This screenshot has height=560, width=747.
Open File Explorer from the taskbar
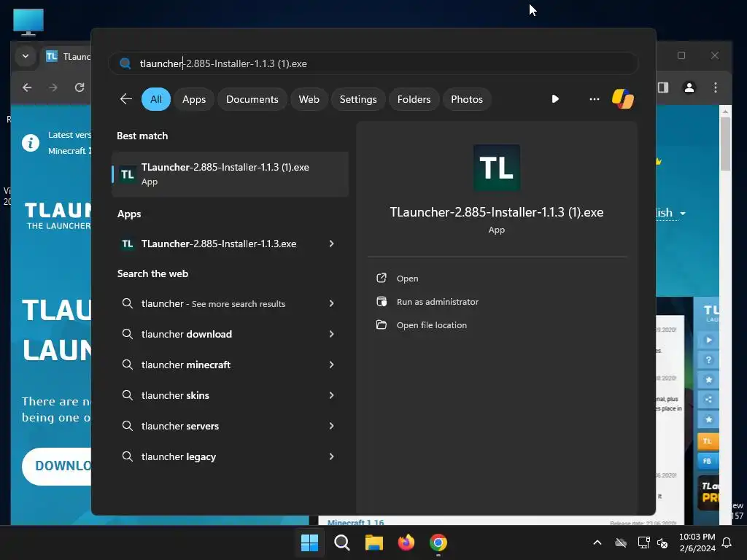click(374, 542)
